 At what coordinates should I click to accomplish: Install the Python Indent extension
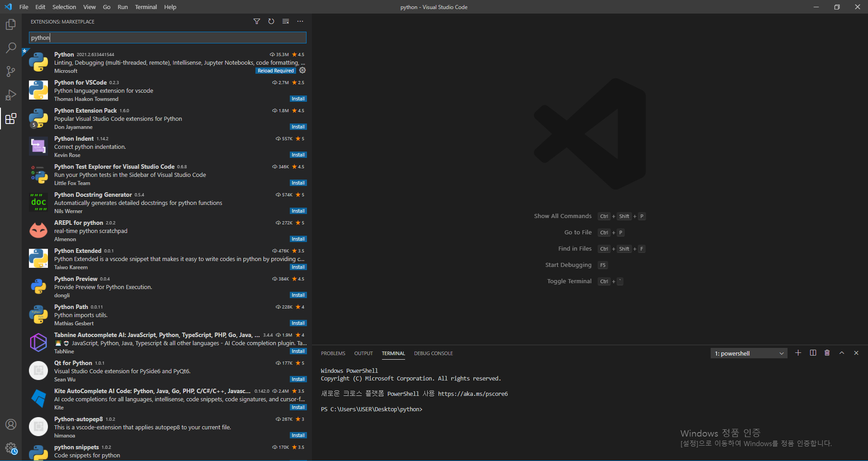(x=298, y=155)
